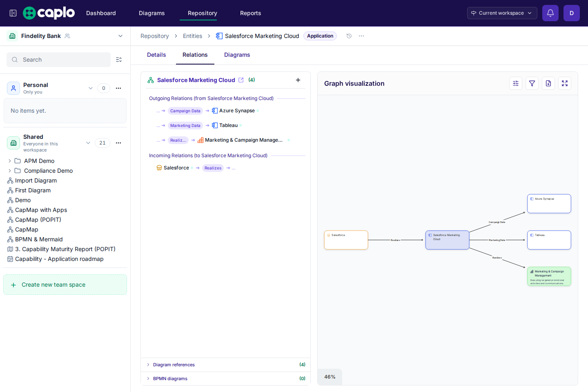The width and height of the screenshot is (588, 392).
Task: Open BPMN & Mermaid diagram
Action: (39, 239)
